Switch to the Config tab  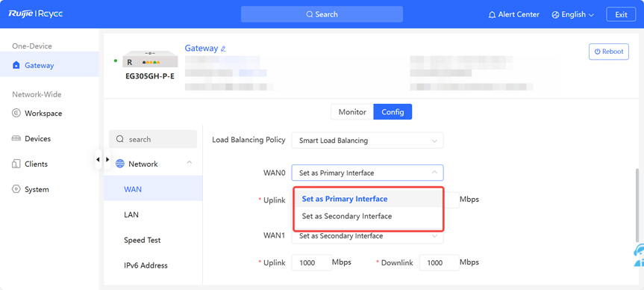tap(393, 112)
